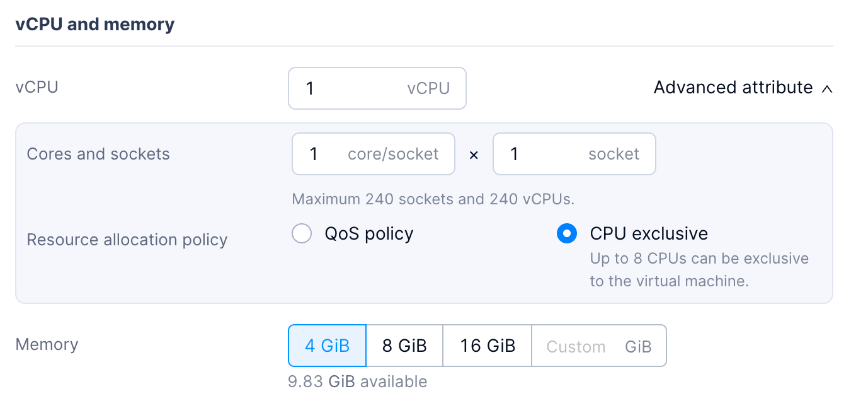Click the vCPU and memory heading
Viewport: 868px width, 396px height.
pyautogui.click(x=95, y=25)
